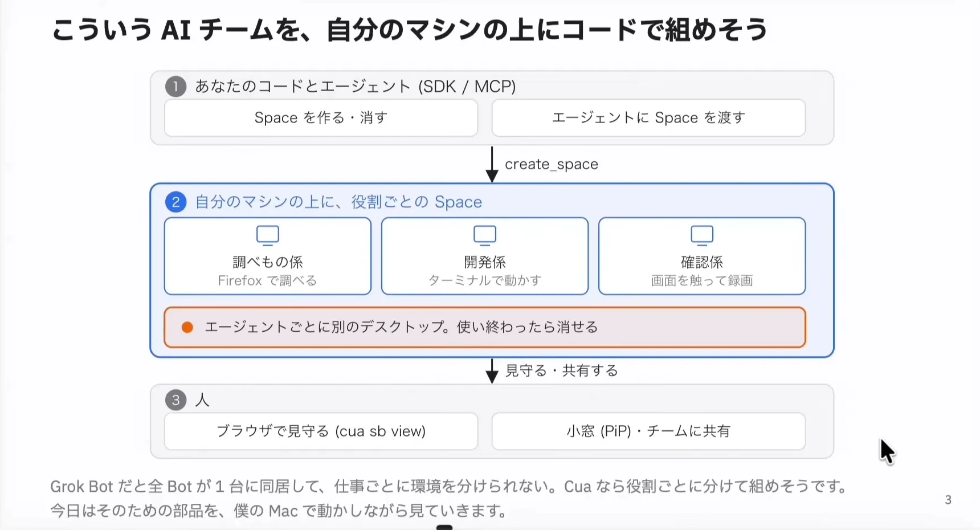Click the "確認係" card title
Screen dimensions: 980x530
point(702,262)
